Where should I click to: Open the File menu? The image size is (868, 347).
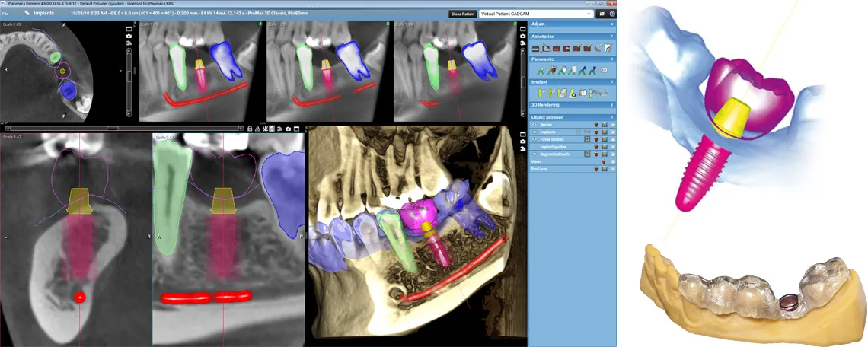[x=5, y=13]
